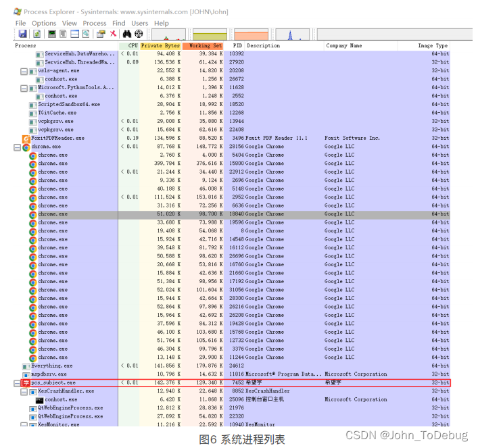Open the Process menu
This screenshot has height=448, width=478.
95,23
